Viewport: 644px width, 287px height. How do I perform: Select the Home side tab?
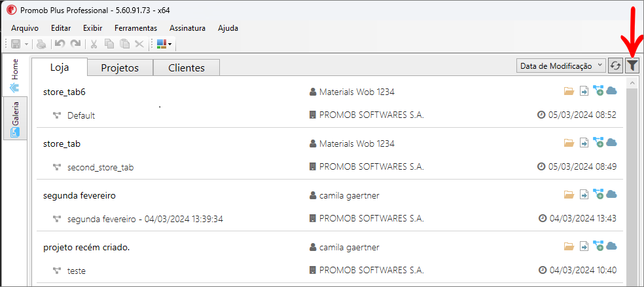click(x=15, y=75)
